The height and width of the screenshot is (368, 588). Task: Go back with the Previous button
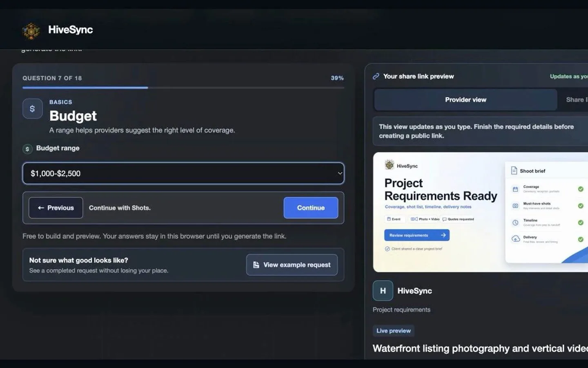point(56,208)
